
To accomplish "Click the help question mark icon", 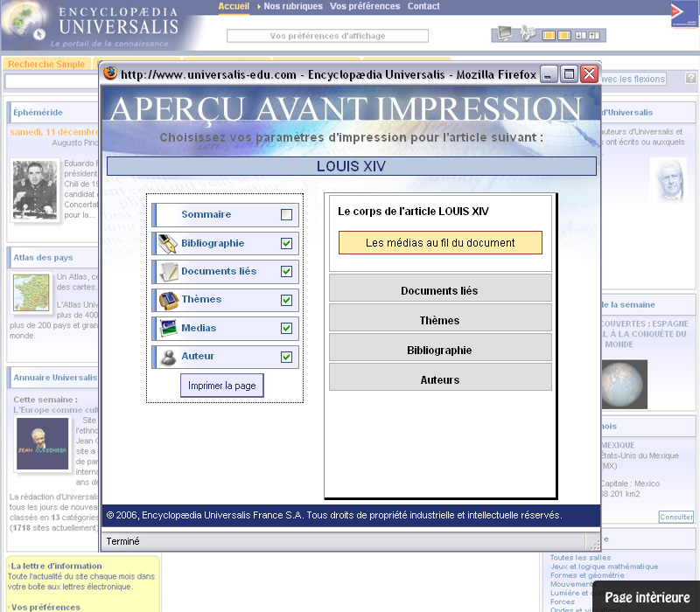I will 690,78.
